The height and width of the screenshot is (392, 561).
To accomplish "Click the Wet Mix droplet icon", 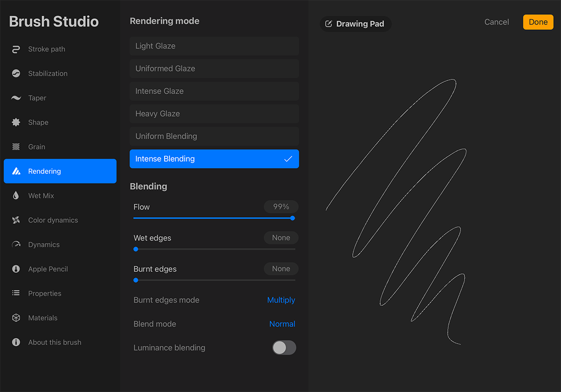I will [16, 196].
